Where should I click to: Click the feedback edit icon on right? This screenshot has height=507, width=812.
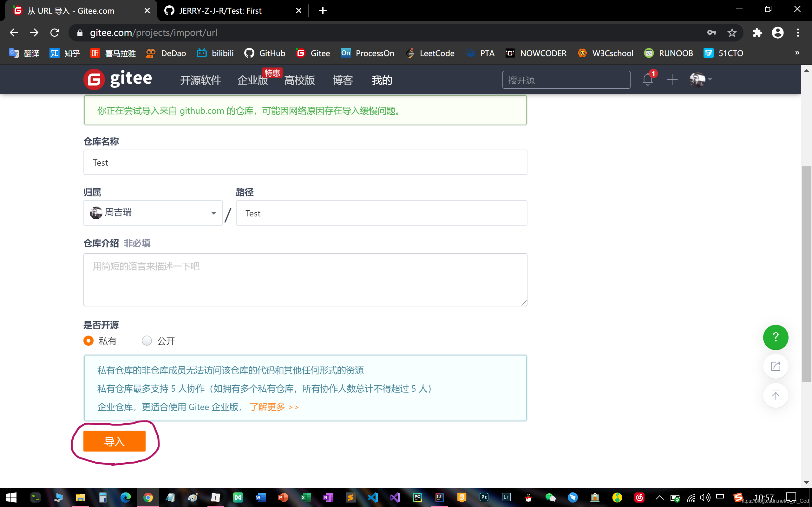pyautogui.click(x=776, y=366)
